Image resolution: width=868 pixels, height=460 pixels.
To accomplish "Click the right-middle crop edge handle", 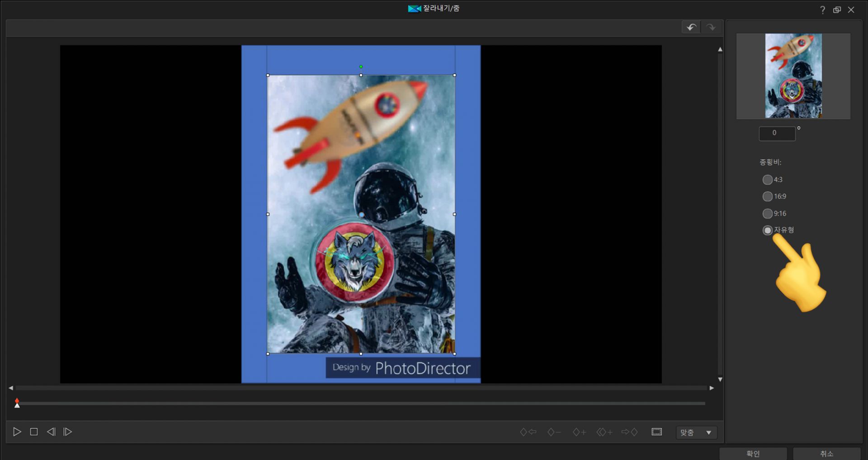I will [x=454, y=214].
